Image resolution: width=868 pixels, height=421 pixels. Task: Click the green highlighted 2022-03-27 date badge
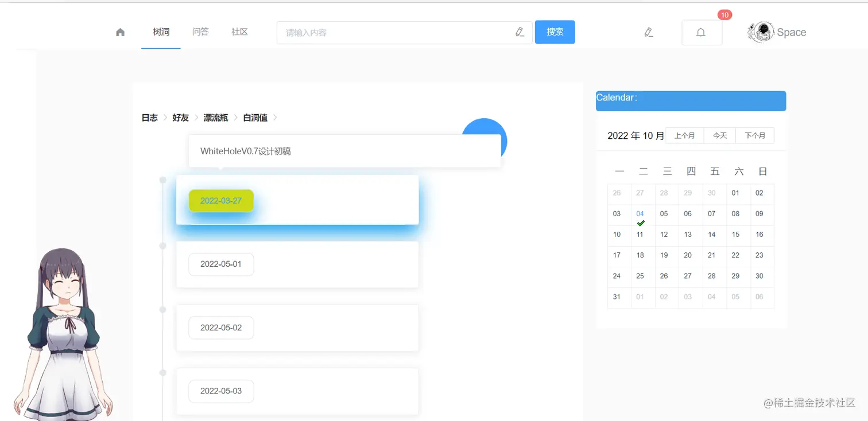pyautogui.click(x=221, y=201)
